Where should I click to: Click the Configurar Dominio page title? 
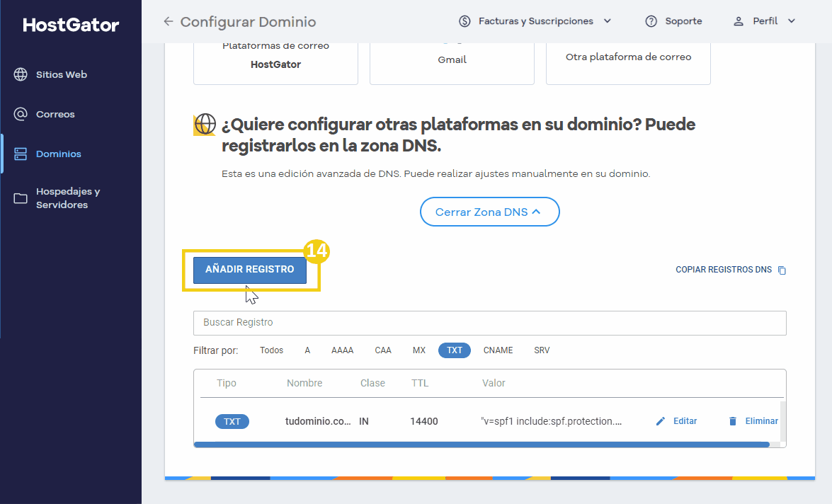click(x=248, y=22)
